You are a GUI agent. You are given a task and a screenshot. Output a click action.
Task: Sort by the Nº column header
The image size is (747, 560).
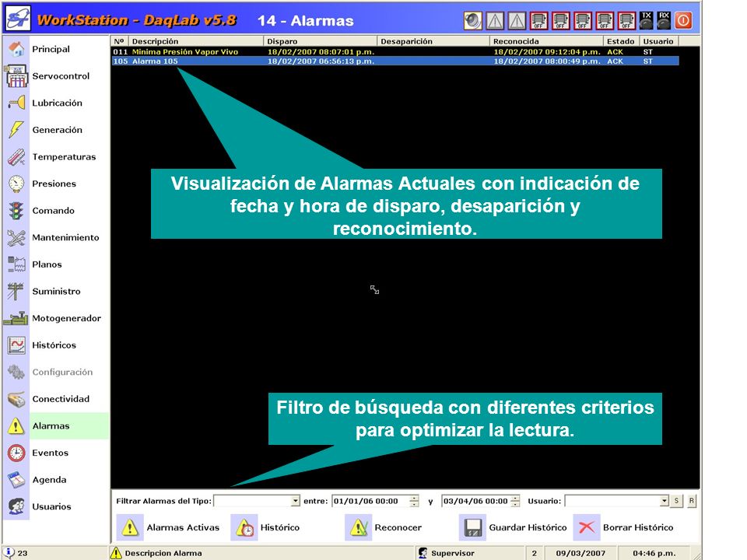tap(119, 41)
